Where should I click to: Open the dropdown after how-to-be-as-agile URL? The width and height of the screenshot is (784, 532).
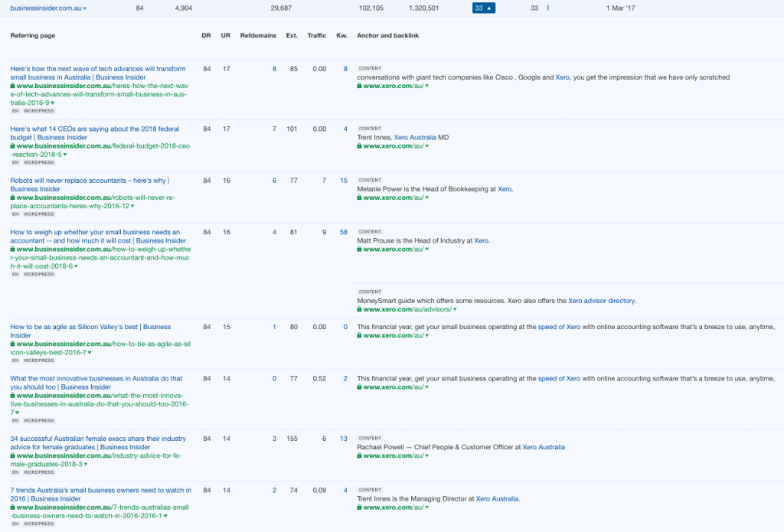click(90, 353)
